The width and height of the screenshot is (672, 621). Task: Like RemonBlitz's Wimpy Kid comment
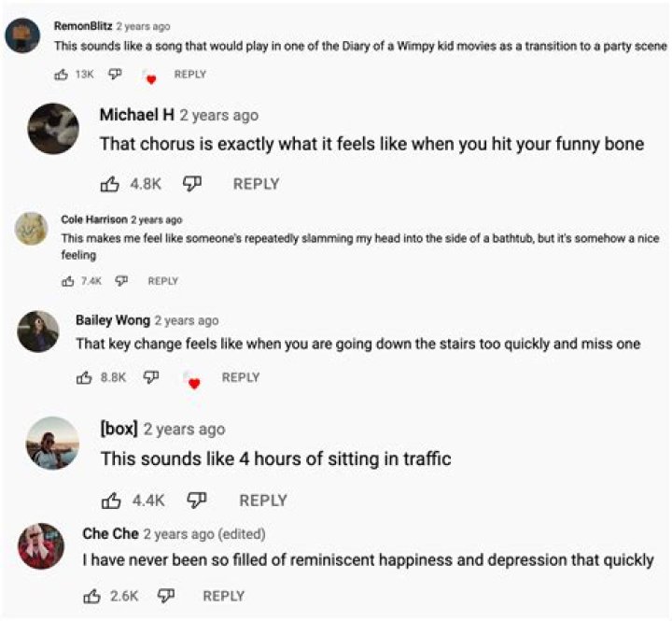(63, 75)
